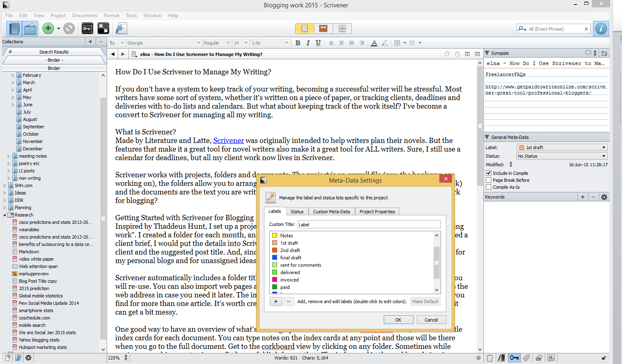Expand the meeting notes folder
622x364 pixels.
click(x=9, y=156)
